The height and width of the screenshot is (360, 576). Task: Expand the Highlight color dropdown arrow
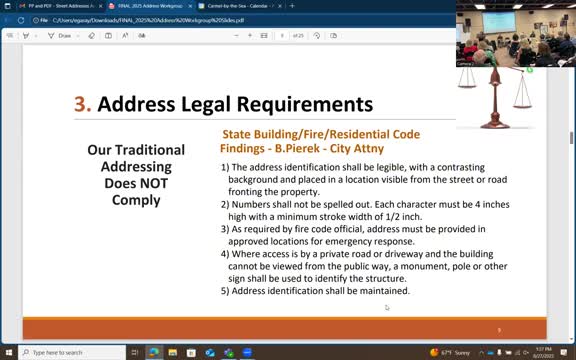pyautogui.click(x=36, y=36)
